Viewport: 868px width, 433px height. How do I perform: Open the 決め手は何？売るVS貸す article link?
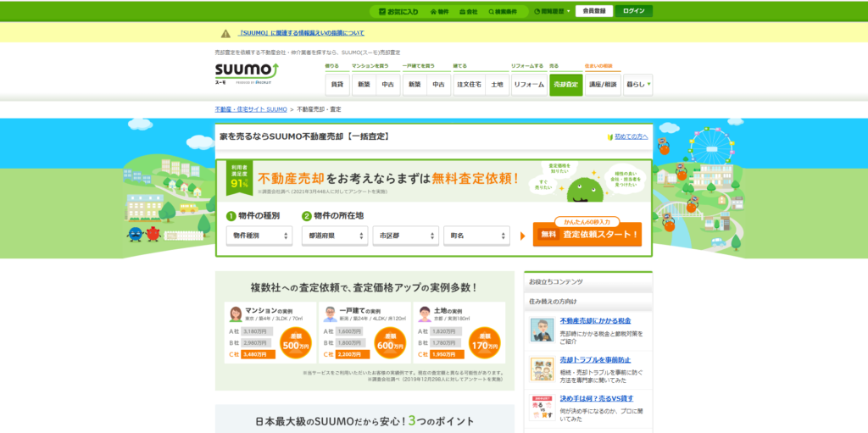596,398
